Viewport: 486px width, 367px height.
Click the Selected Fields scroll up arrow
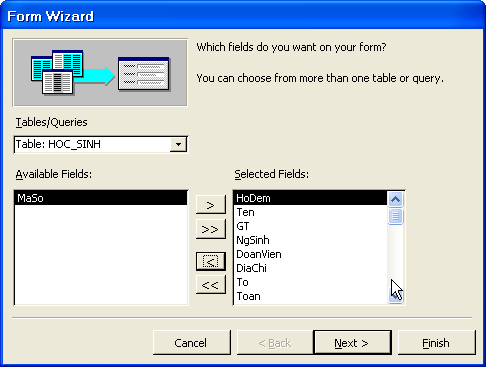point(395,199)
